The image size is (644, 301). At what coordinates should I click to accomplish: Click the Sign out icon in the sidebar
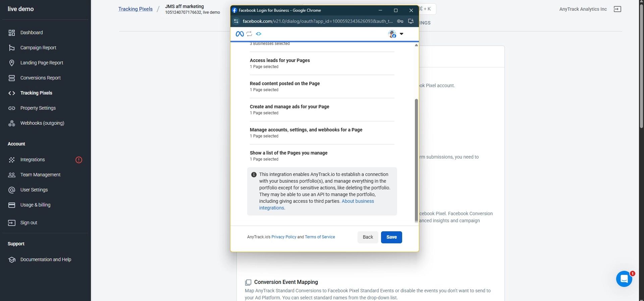click(12, 223)
